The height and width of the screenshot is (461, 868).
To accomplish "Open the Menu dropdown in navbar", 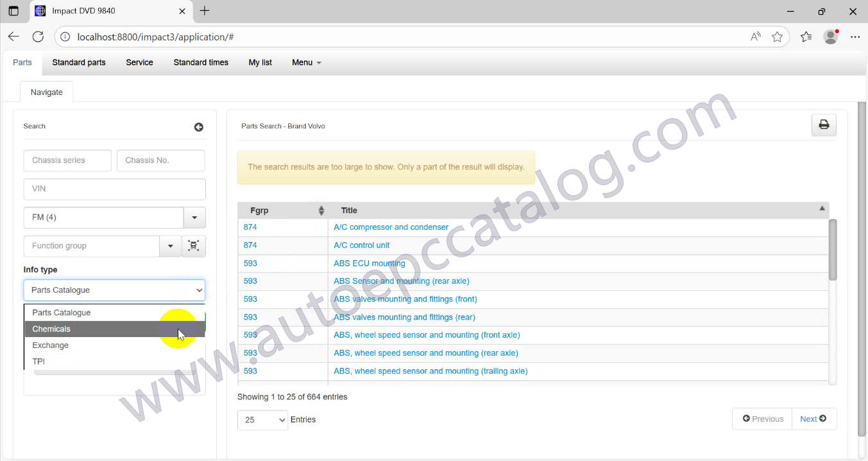I will coord(306,62).
